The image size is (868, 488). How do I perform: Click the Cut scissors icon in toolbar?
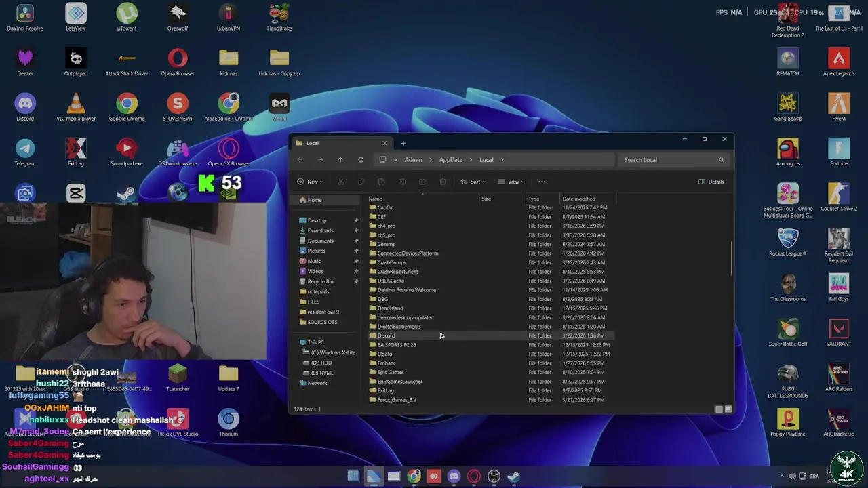[x=341, y=182]
